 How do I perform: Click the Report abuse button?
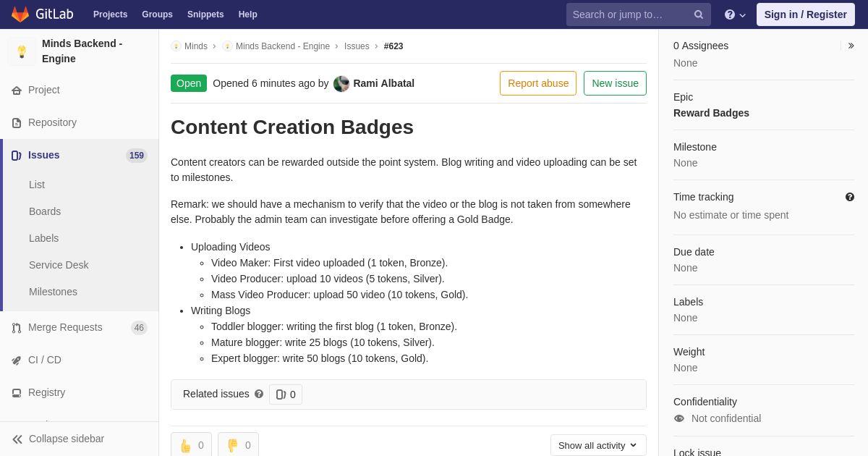pos(538,83)
